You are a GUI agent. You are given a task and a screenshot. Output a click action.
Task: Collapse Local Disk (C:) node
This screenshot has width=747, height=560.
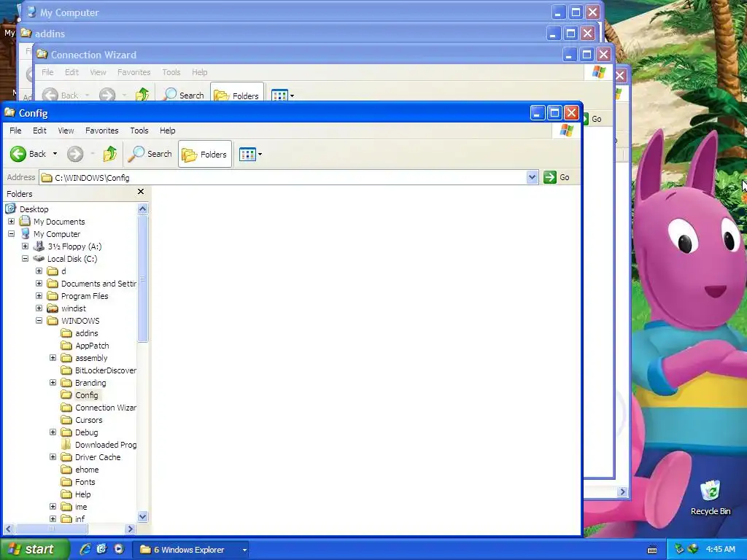click(26, 259)
